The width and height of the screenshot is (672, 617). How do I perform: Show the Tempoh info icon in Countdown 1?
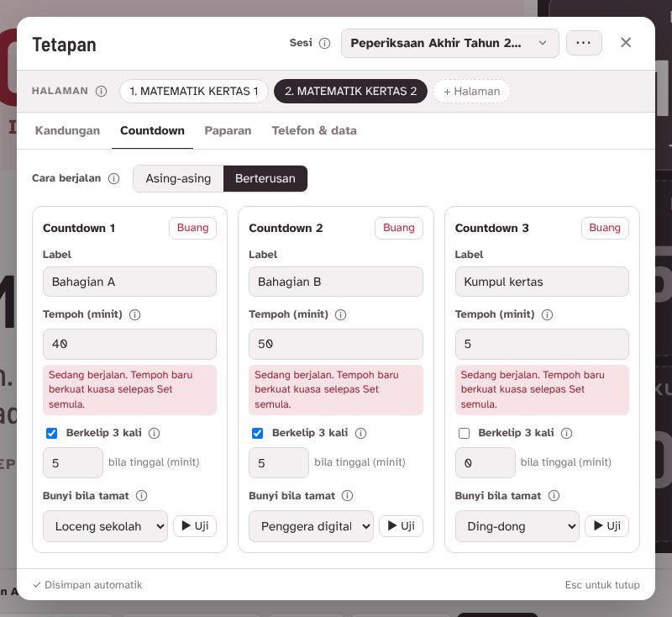click(x=134, y=314)
